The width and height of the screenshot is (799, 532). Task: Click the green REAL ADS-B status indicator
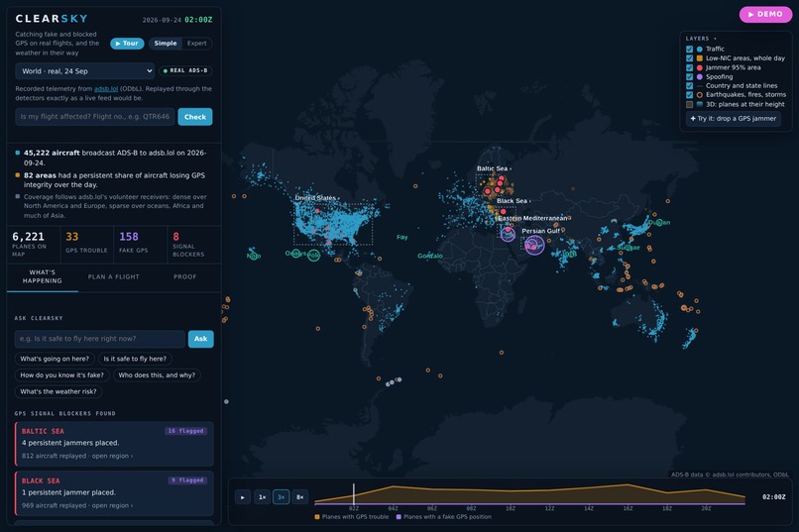(x=185, y=70)
